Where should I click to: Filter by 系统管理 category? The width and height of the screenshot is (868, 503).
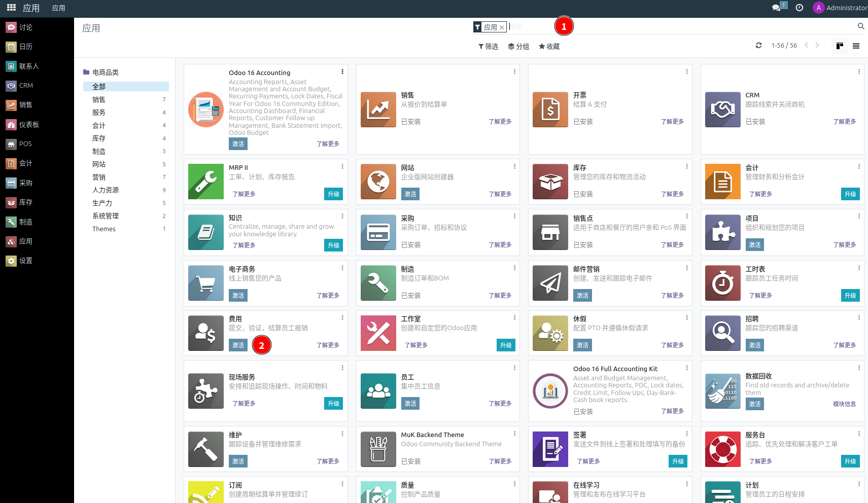click(126, 216)
